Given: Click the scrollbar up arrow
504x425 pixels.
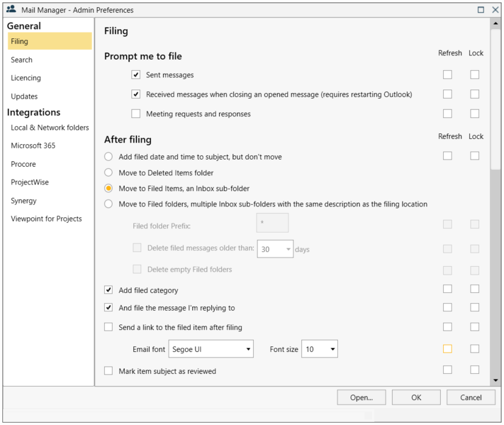Looking at the screenshot, I should pyautogui.click(x=495, y=23).
